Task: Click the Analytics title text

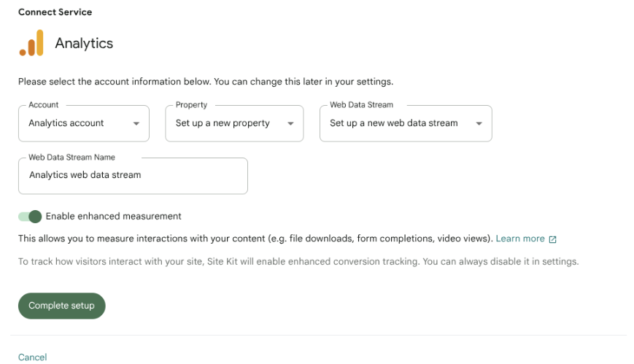Action: click(84, 43)
